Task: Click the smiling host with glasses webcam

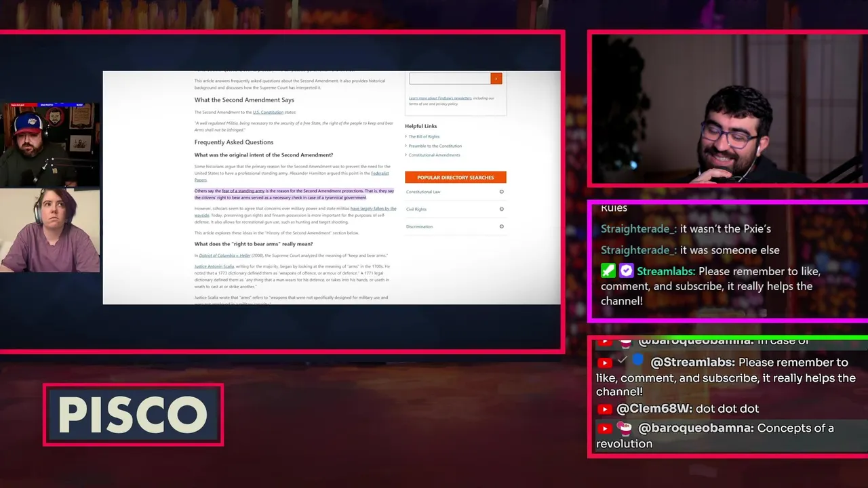Action: click(729, 108)
